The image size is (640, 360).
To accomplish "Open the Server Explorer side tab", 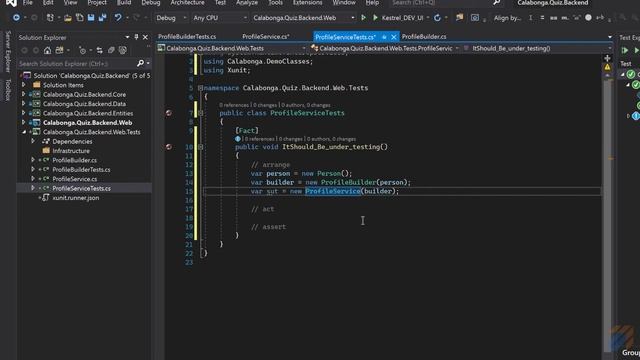I will (7, 52).
